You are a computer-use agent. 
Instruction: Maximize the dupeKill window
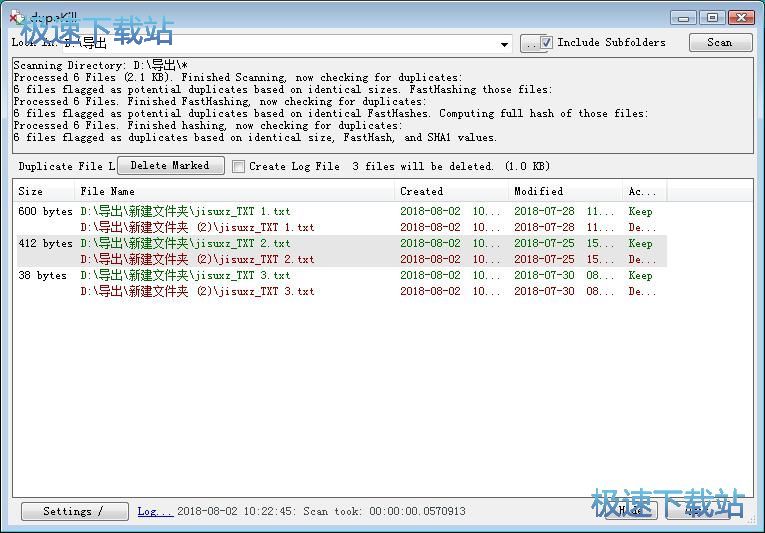pyautogui.click(x=711, y=17)
